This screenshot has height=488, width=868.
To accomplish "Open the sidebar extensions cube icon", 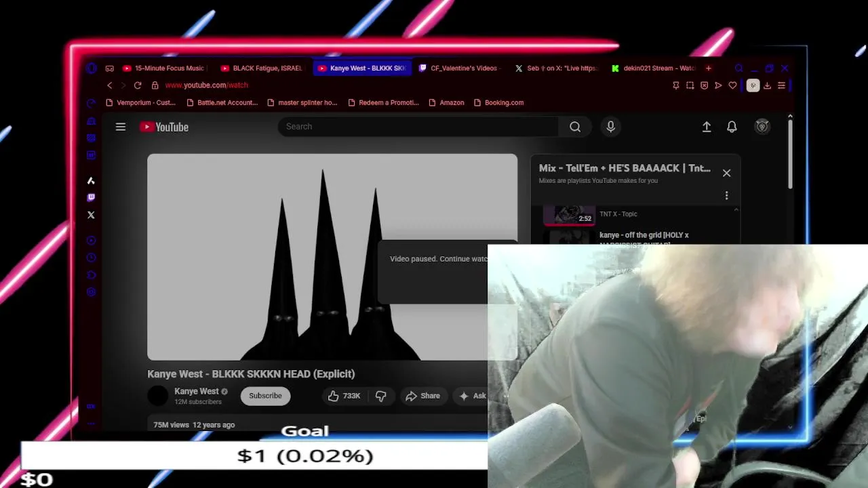I will pos(91,274).
